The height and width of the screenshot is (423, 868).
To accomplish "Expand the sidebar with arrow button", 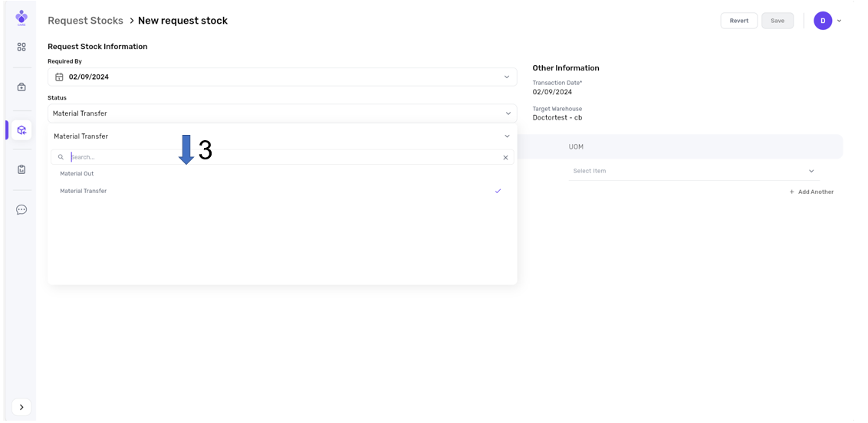I will pyautogui.click(x=21, y=407).
